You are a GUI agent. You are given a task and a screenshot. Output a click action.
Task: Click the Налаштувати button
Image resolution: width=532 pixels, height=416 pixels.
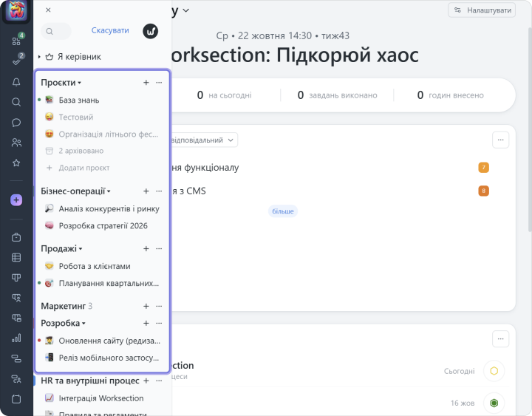tap(481, 10)
